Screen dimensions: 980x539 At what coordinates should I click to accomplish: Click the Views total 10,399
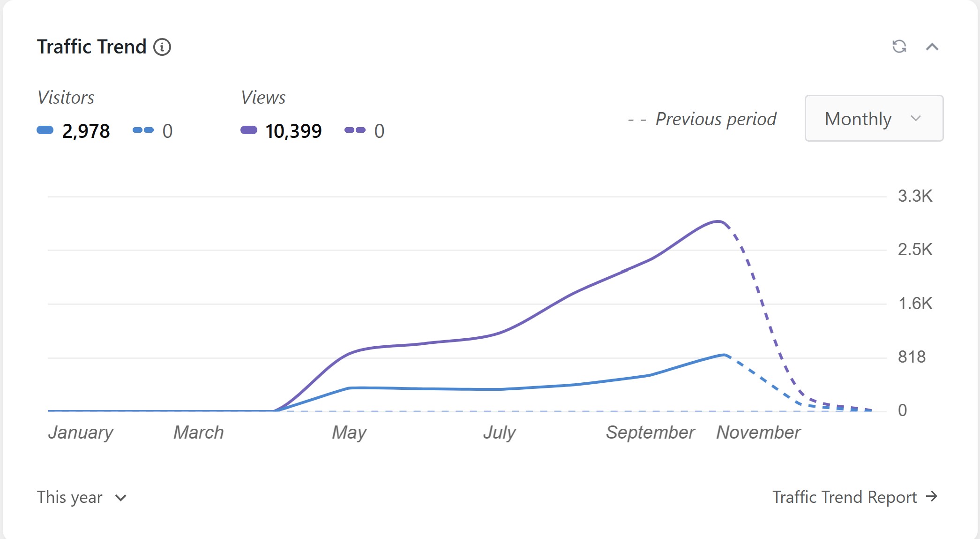[x=293, y=131]
